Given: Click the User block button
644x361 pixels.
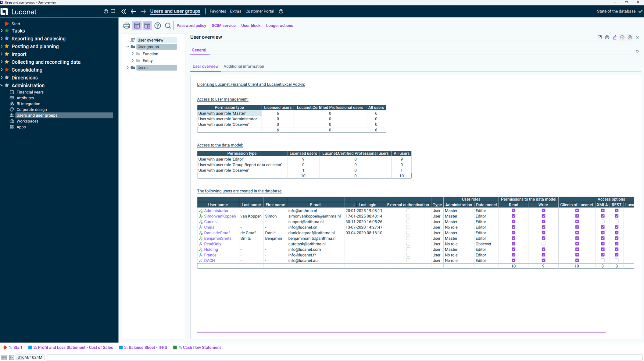Looking at the screenshot, I should click(251, 26).
